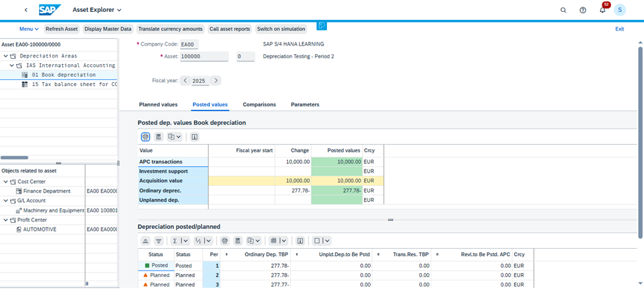Click the navigation tree horizontal scrollbar

point(15,157)
